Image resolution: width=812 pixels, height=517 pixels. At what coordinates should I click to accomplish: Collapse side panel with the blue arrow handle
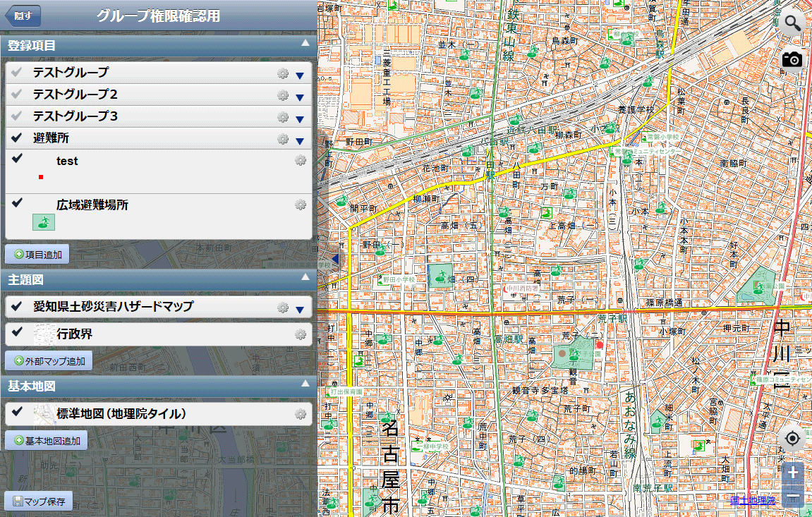[x=334, y=258]
